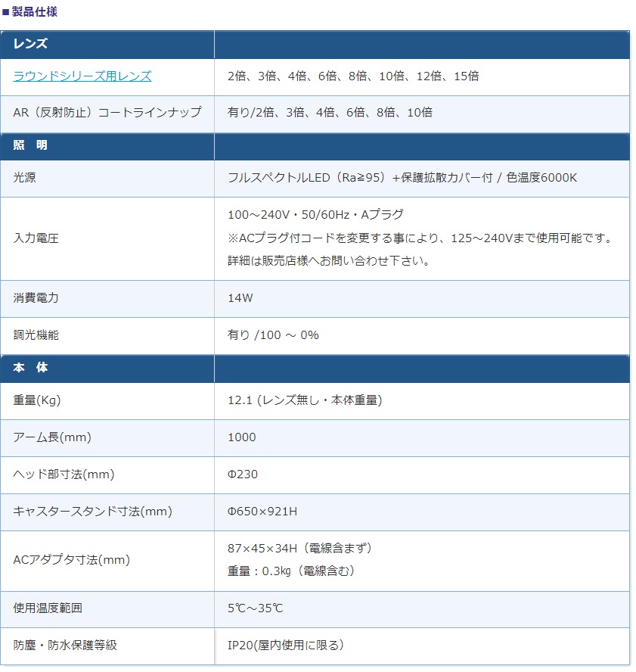Select the lens magnification list starting with 2倍
This screenshot has width=636, height=672.
click(353, 76)
